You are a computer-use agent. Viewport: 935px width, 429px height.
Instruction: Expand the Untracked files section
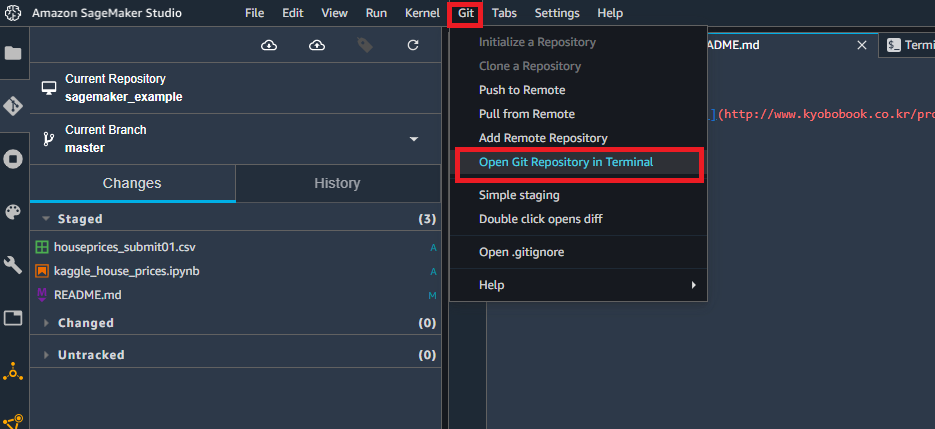(x=46, y=355)
